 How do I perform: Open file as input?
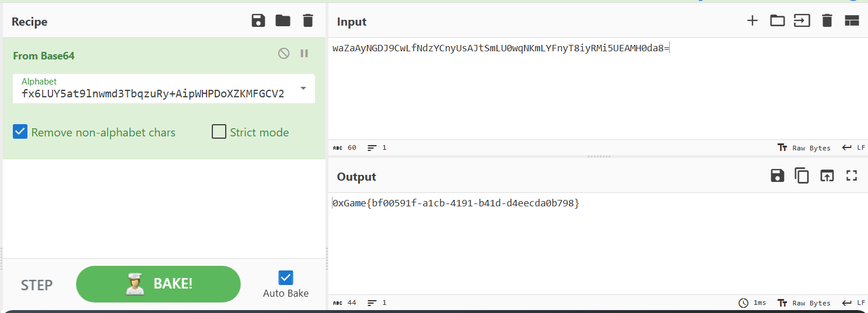(x=802, y=21)
